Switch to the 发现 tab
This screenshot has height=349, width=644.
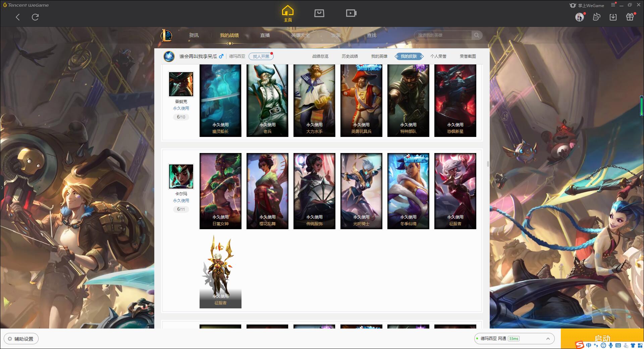336,35
